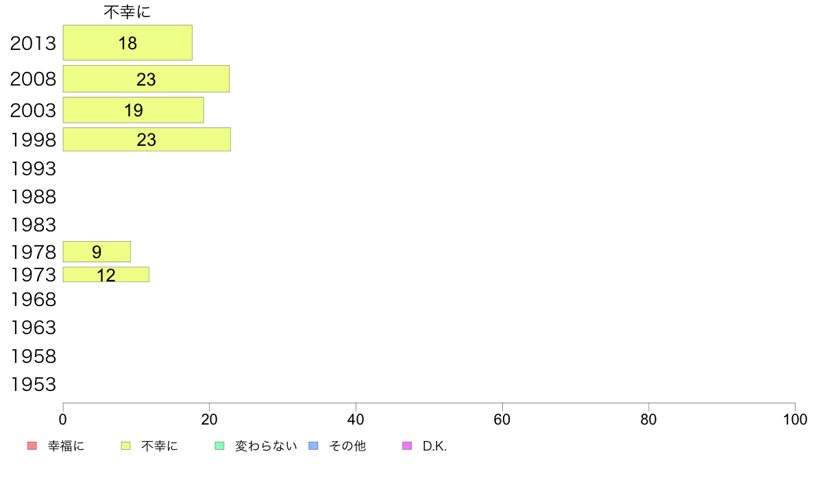Select the 1998 bar showing 23
Viewport: 814px width, 504px height.
tap(147, 140)
